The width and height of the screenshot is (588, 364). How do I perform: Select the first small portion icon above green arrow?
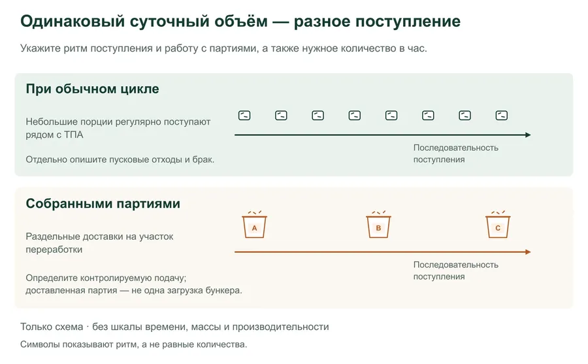[x=244, y=115]
